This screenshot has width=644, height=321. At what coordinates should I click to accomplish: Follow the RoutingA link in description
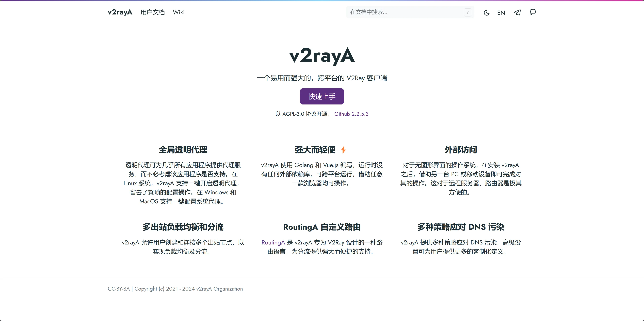[273, 242]
